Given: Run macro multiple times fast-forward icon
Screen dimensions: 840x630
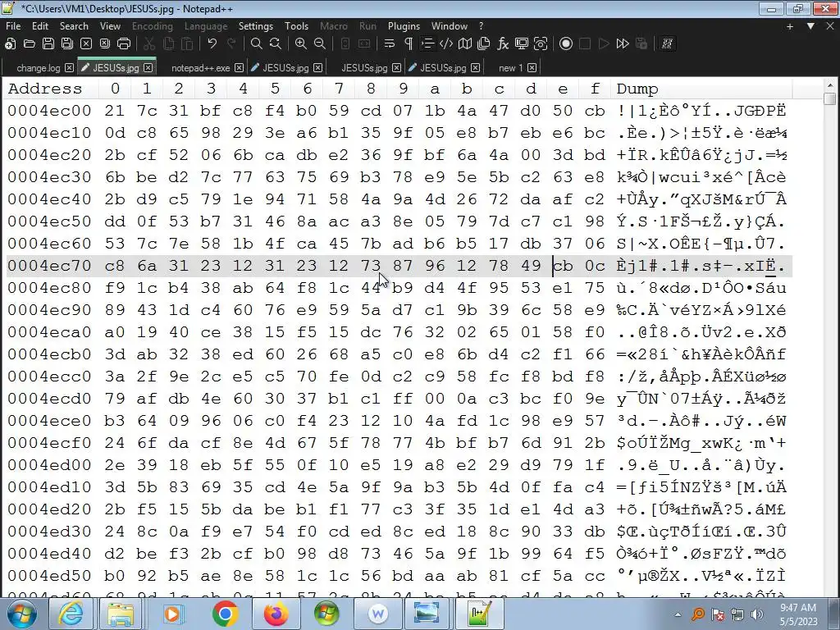Looking at the screenshot, I should [623, 44].
